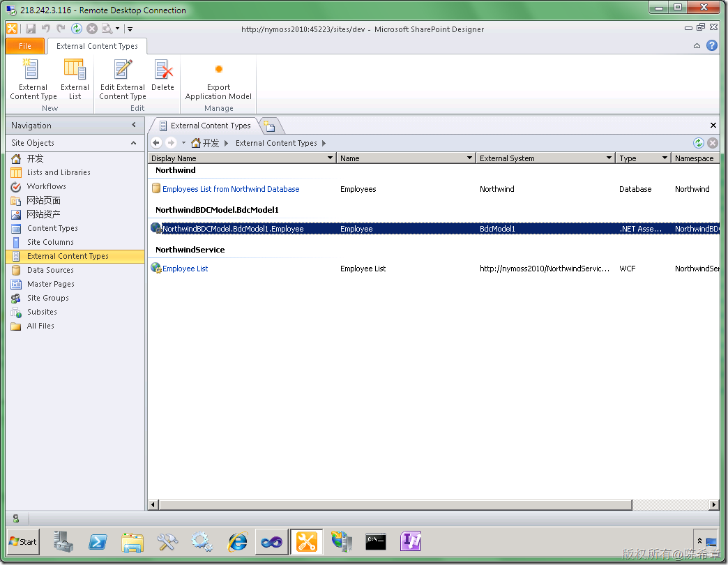The height and width of the screenshot is (565, 728).
Task: Select the External Content Types ribbon tab
Action: (97, 46)
